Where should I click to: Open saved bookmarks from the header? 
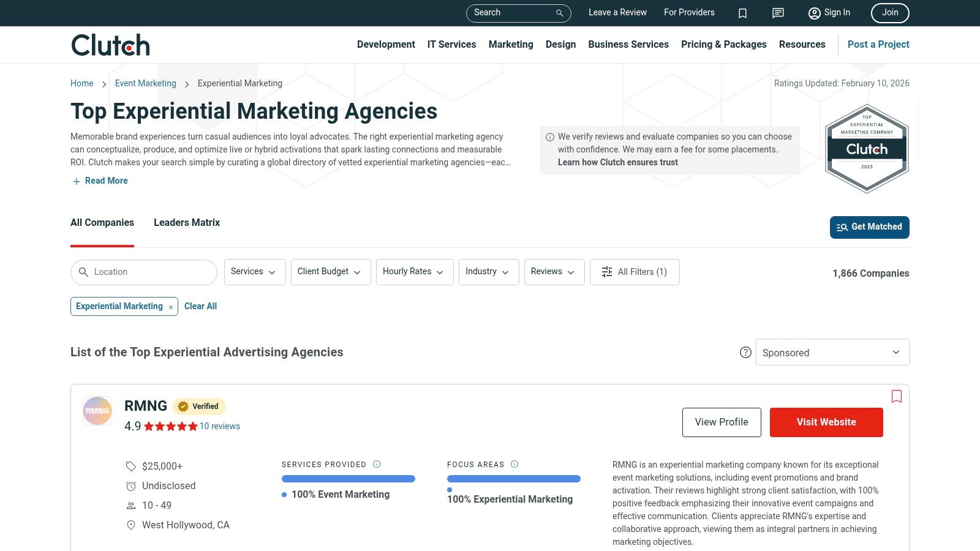[742, 13]
